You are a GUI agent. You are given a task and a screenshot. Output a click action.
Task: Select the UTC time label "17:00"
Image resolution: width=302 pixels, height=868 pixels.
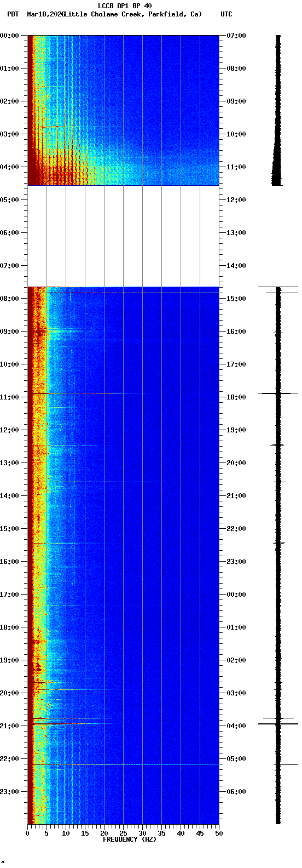236,364
